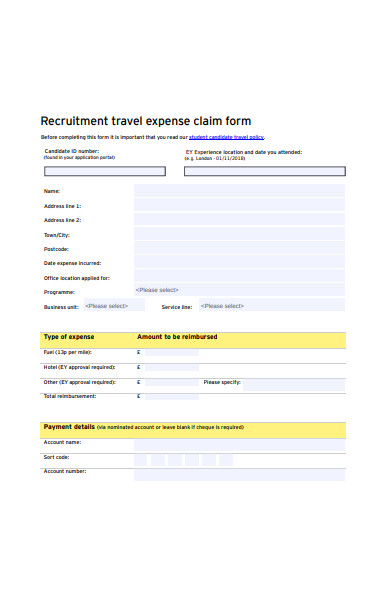Select the Date expense incurred field
The width and height of the screenshot is (390, 600).
pos(239,262)
